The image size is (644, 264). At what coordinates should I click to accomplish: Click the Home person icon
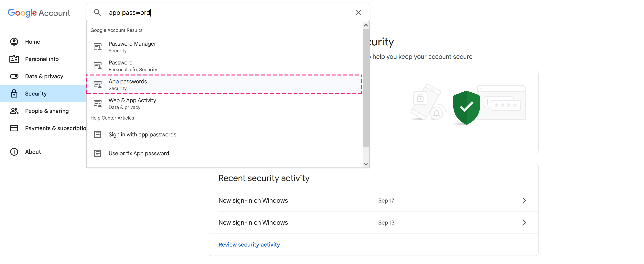click(x=14, y=42)
